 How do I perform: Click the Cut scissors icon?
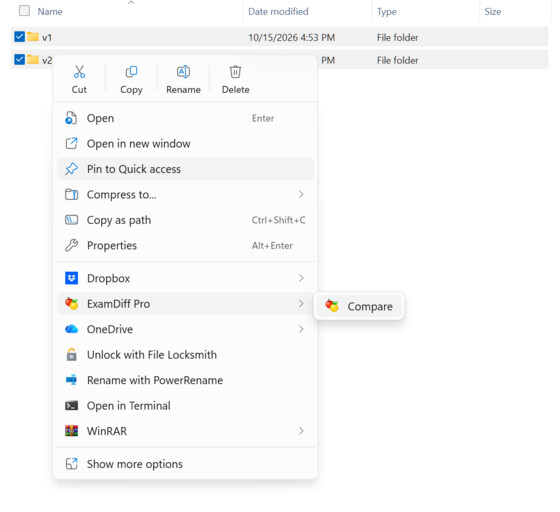pyautogui.click(x=79, y=72)
